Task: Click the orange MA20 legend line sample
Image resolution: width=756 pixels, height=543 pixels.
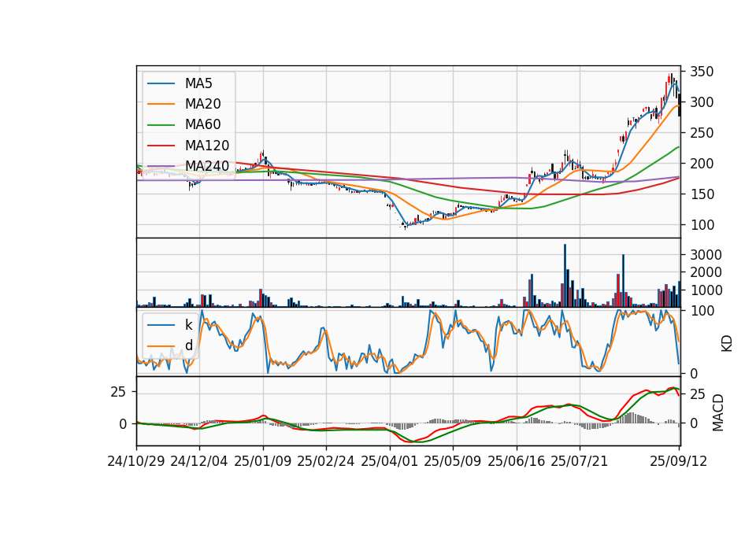Action: [161, 104]
